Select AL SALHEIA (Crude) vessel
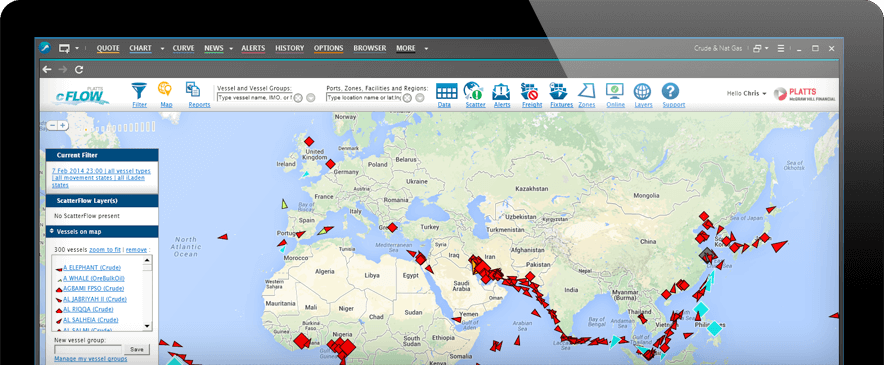 pyautogui.click(x=90, y=320)
